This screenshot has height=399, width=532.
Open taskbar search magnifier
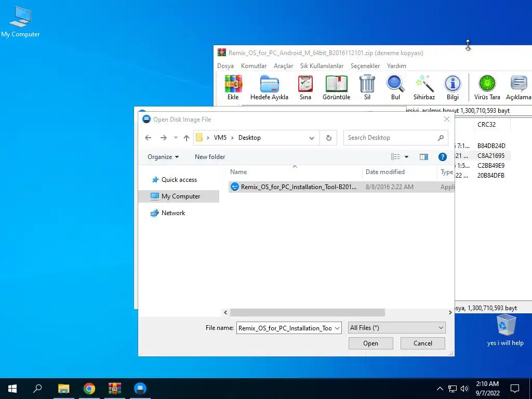[37, 389]
